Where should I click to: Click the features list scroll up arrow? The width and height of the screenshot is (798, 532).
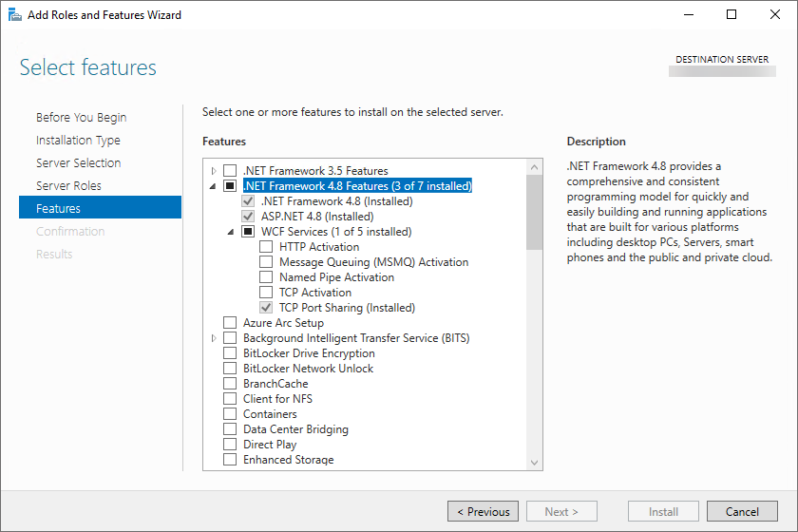(534, 167)
